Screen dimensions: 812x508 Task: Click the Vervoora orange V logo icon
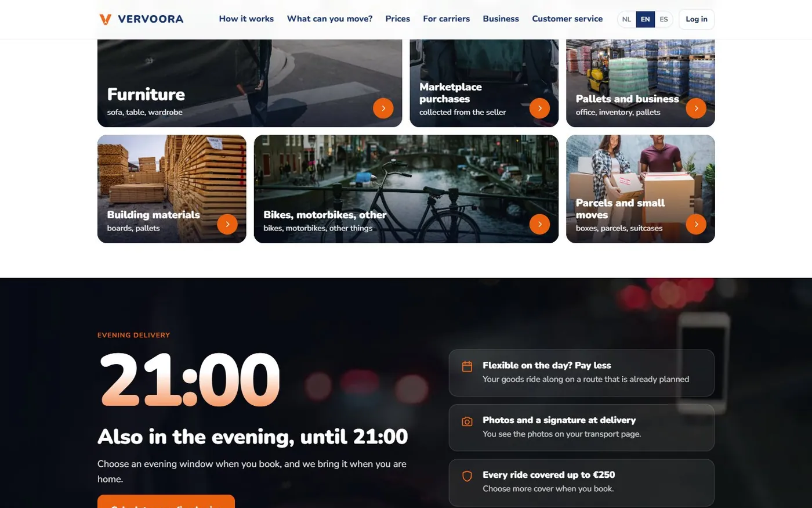(105, 19)
